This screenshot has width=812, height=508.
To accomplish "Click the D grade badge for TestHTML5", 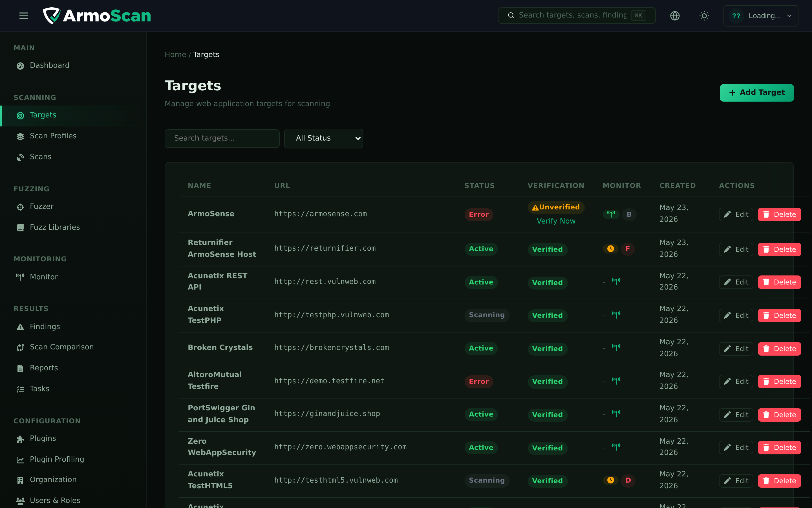I will pos(628,480).
